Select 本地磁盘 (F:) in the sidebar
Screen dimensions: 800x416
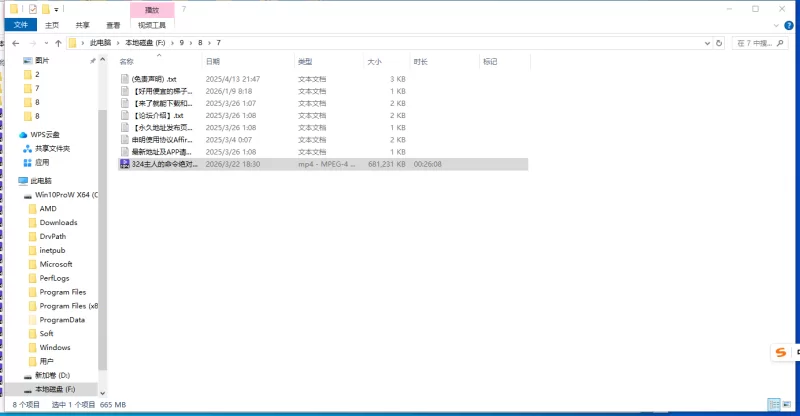pyautogui.click(x=55, y=389)
